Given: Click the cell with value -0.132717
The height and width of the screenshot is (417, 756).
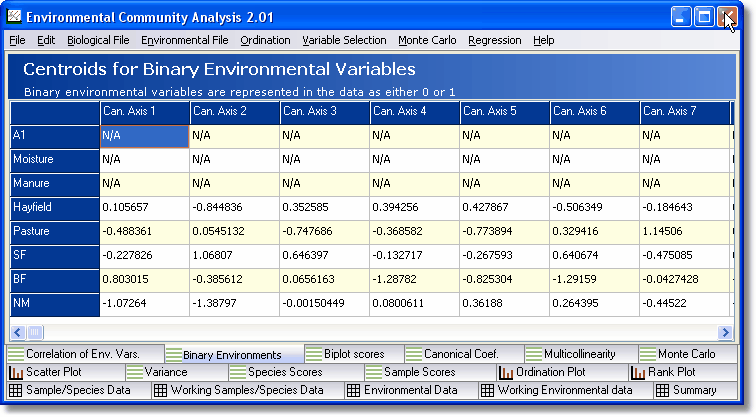Looking at the screenshot, I should (x=415, y=256).
